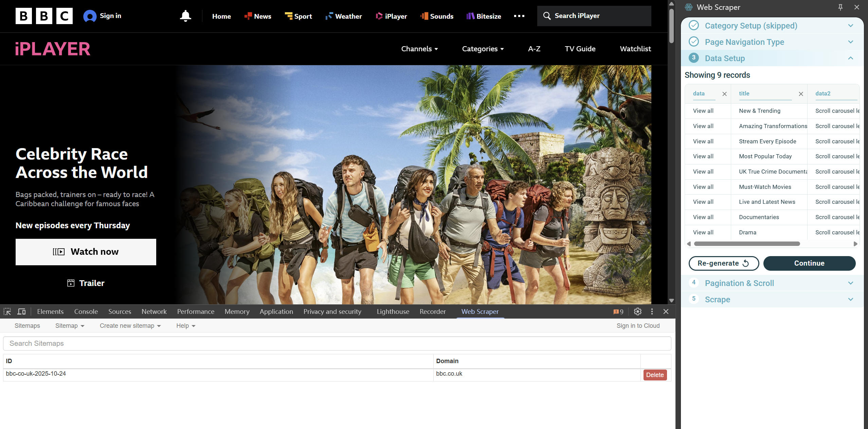Switch to the Network DevTools tab
Viewport: 868px width, 429px height.
tap(154, 311)
